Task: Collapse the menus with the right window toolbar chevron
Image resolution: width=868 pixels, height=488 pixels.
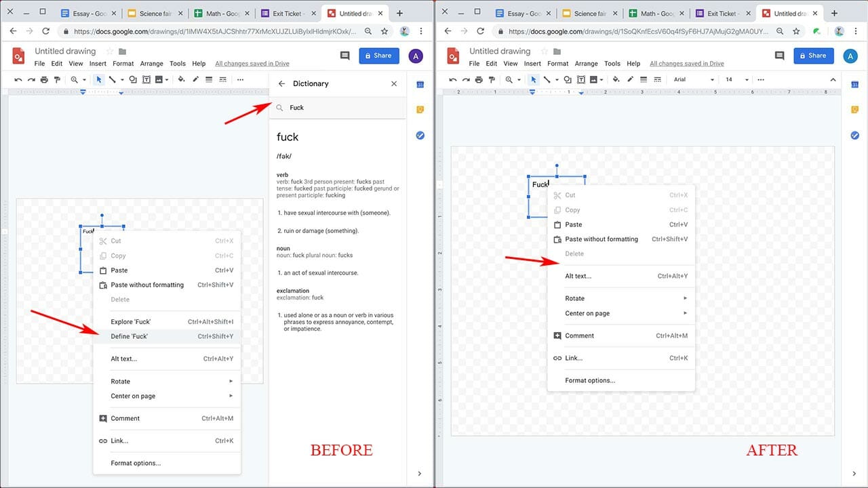Action: (x=833, y=79)
